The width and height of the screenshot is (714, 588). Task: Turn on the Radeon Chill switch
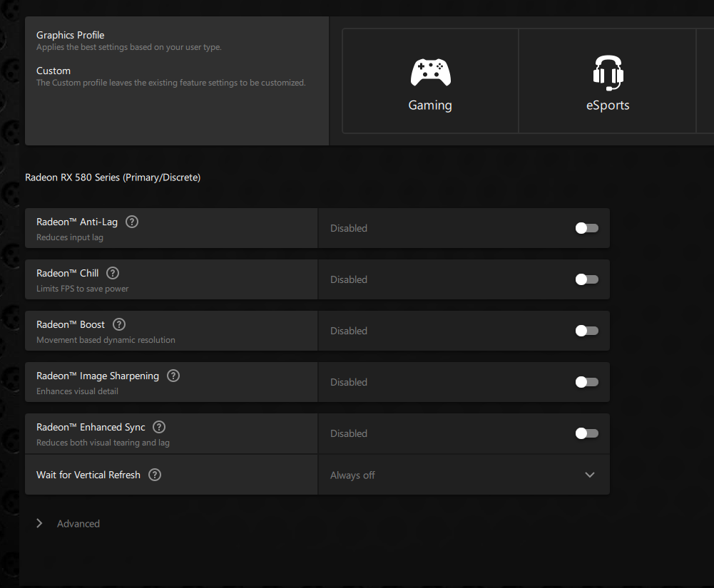pos(586,279)
